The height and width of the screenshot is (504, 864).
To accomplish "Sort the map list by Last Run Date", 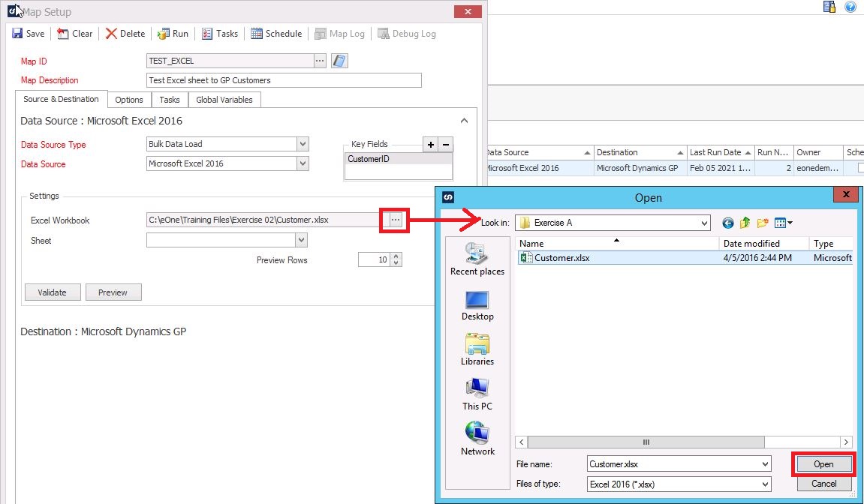I will [x=720, y=152].
